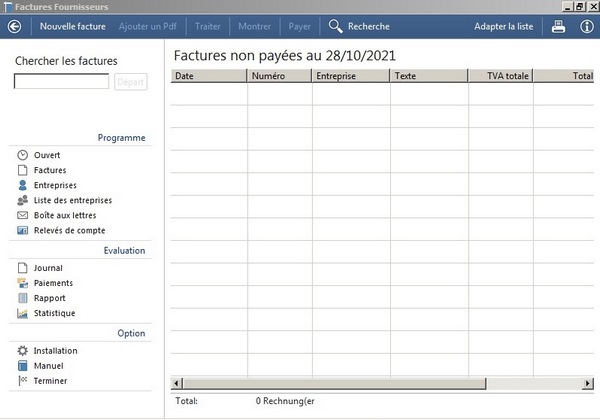This screenshot has height=420, width=600.
Task: Click the person icon beside Entreprises
Action: coord(23,185)
